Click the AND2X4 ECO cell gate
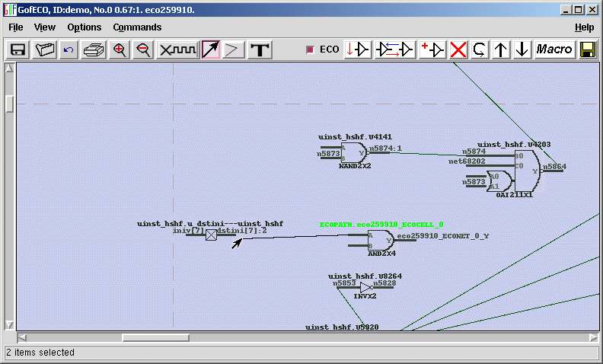 (x=380, y=241)
